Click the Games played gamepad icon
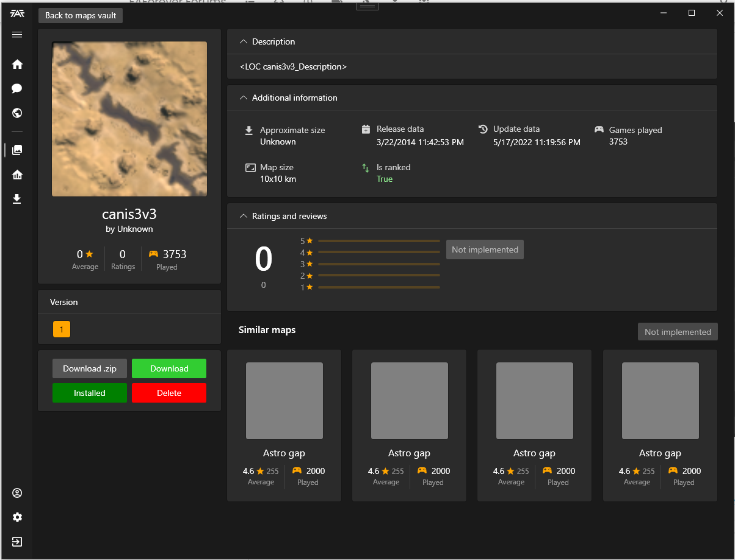The width and height of the screenshot is (735, 560). 599,130
